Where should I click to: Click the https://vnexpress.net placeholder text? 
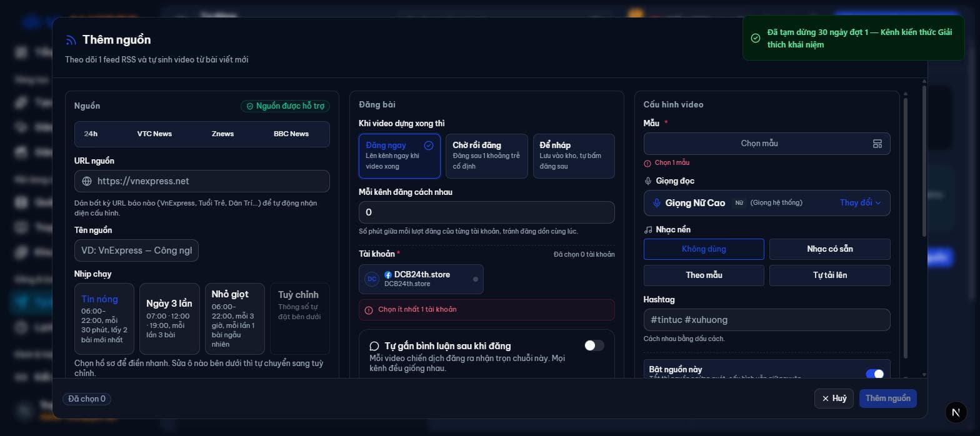click(x=143, y=181)
